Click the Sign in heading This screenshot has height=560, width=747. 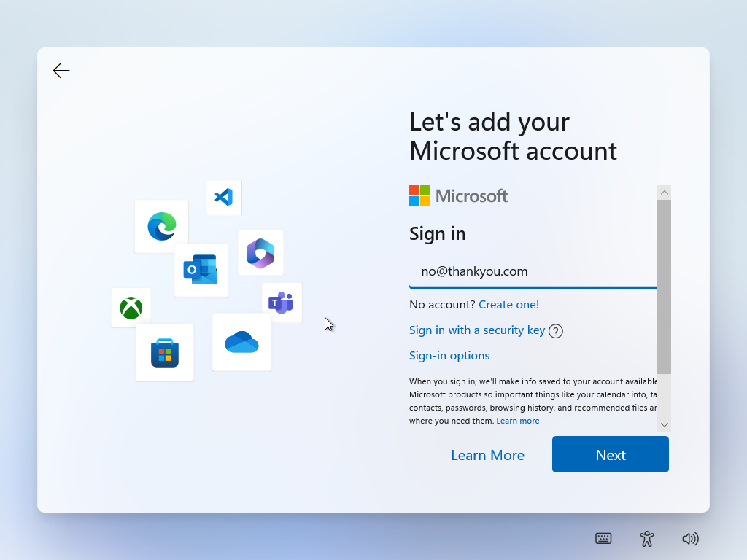coord(438,234)
